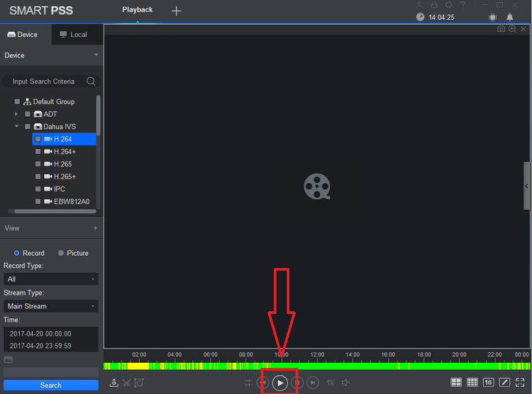
Task: Expand the ADT device node
Action: 16,114
